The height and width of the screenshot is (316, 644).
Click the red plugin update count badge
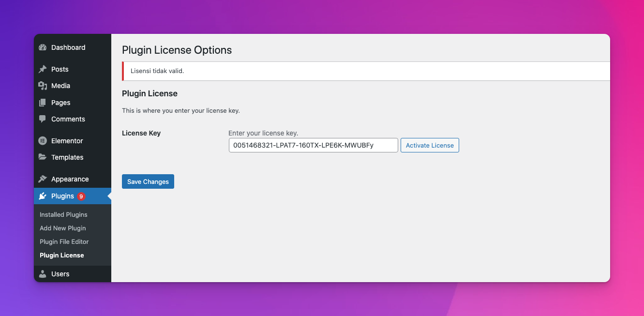pyautogui.click(x=81, y=196)
